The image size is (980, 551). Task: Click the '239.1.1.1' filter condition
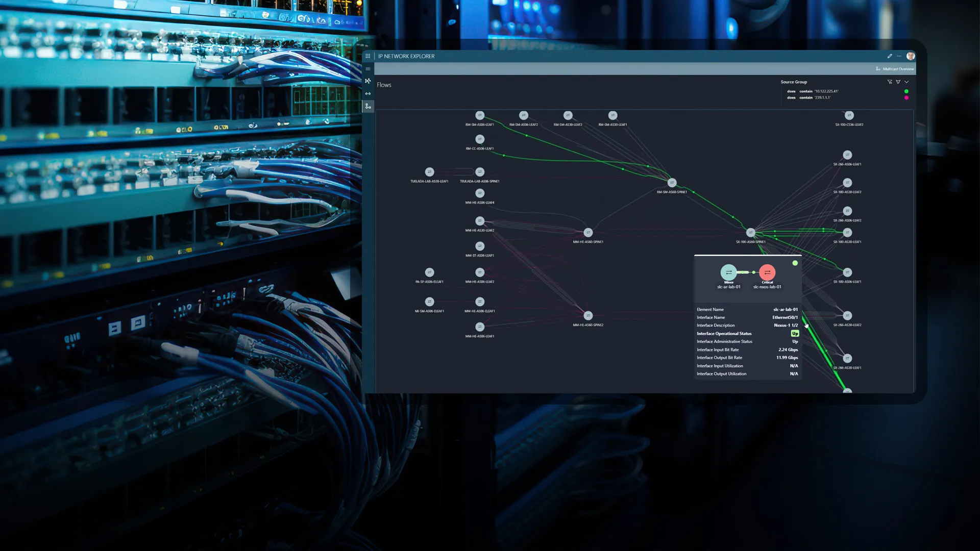(808, 97)
